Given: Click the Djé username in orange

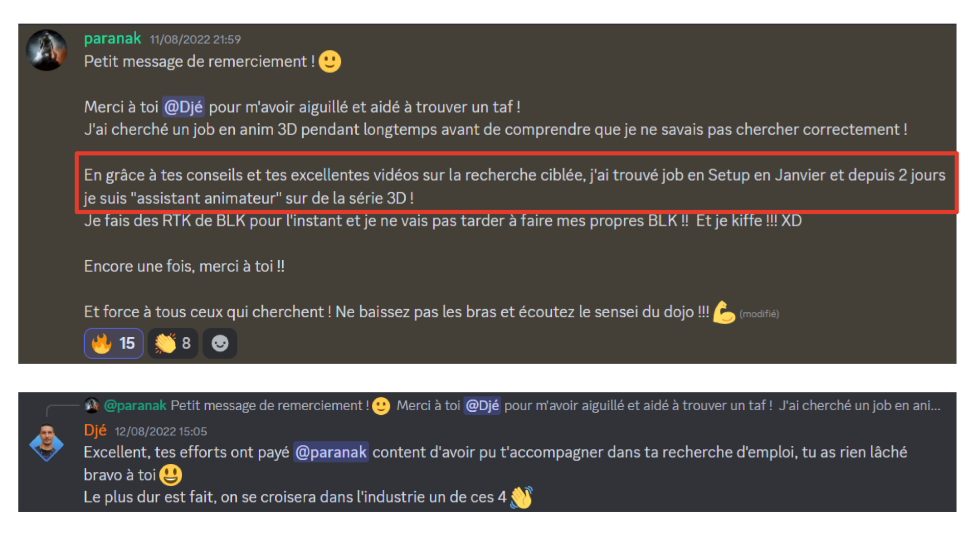Looking at the screenshot, I should click(x=95, y=431).
